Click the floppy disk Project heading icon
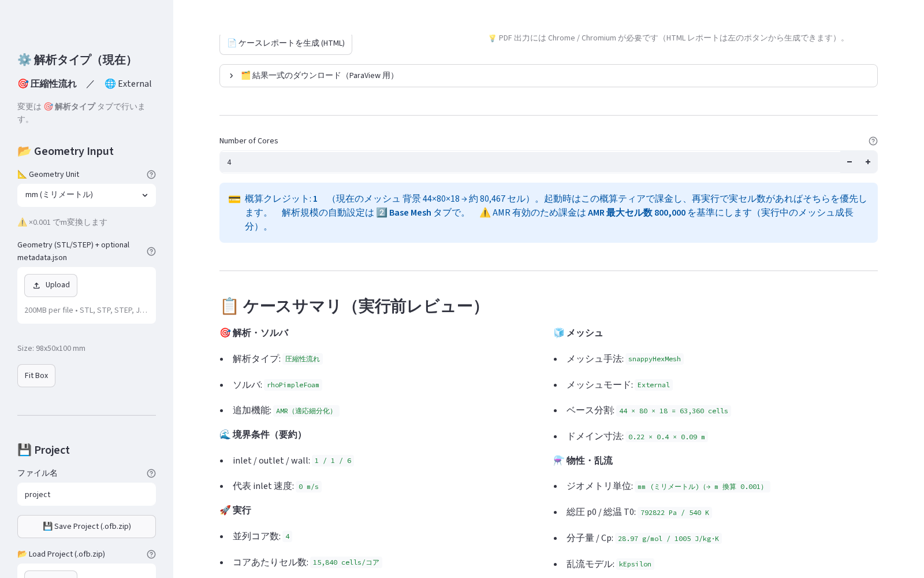Image resolution: width=924 pixels, height=578 pixels. 24,450
